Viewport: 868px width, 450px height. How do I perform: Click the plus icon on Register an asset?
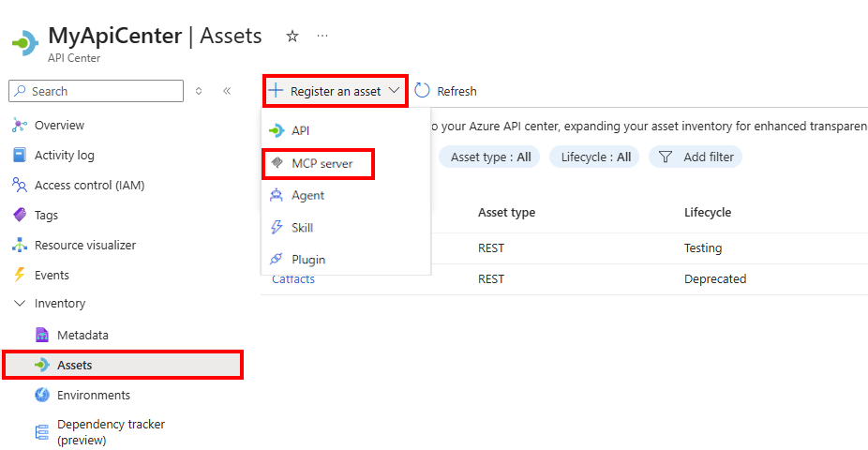pyautogui.click(x=276, y=90)
